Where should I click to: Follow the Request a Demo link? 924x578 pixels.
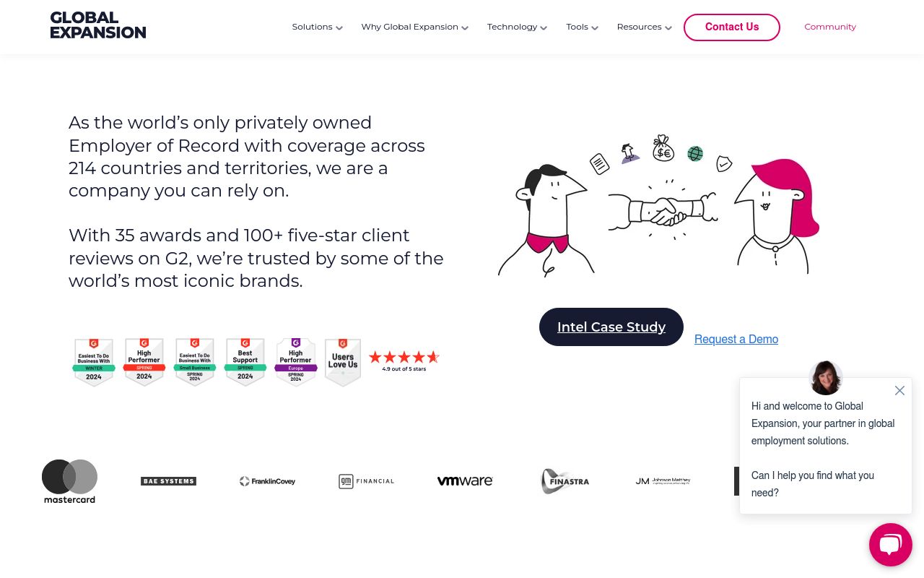tap(736, 340)
